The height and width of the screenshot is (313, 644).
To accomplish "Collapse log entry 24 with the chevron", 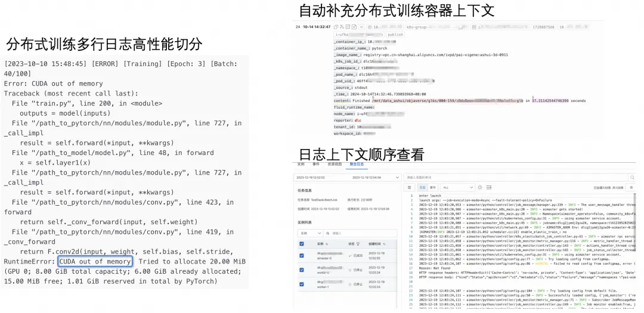I will [361, 27].
